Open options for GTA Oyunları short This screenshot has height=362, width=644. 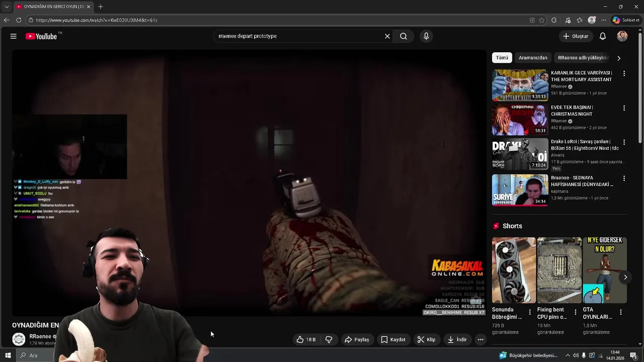621,312
